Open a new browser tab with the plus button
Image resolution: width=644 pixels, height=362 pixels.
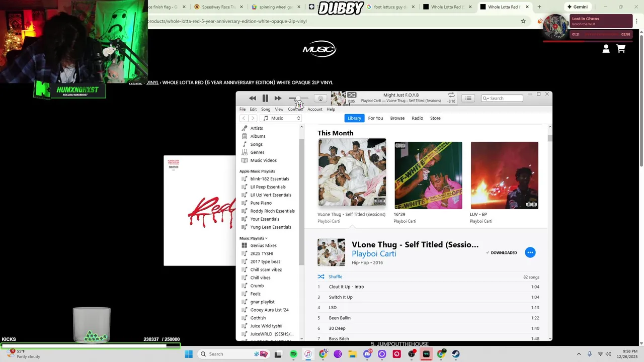coord(539,7)
